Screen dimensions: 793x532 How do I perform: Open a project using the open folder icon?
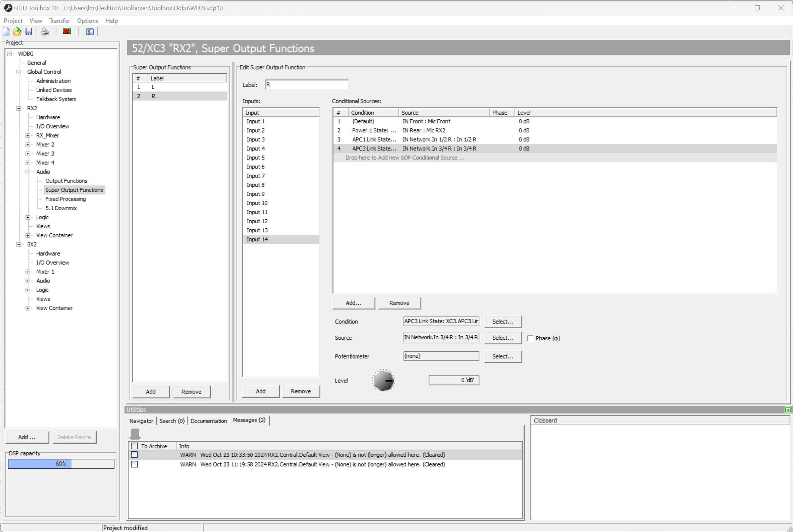(17, 31)
